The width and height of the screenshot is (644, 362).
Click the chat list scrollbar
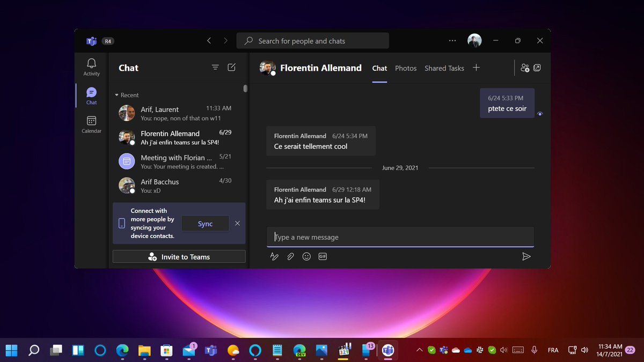coord(245,88)
